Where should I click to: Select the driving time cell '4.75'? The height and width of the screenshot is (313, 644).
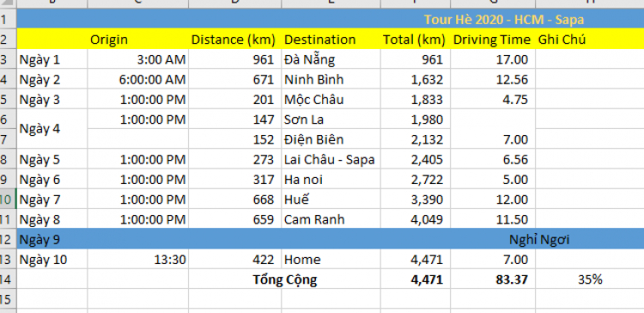point(493,100)
